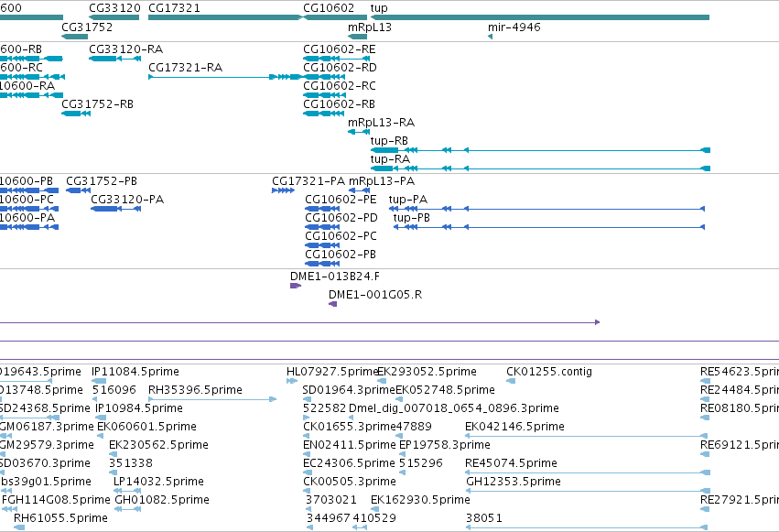Select the tup-RA transcript label
This screenshot has height=532, width=779.
click(x=390, y=159)
